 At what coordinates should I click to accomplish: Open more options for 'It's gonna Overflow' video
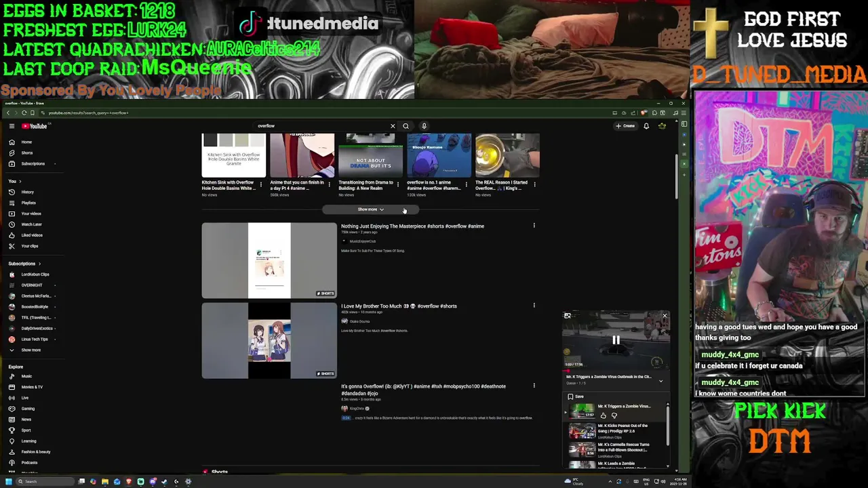tap(534, 386)
